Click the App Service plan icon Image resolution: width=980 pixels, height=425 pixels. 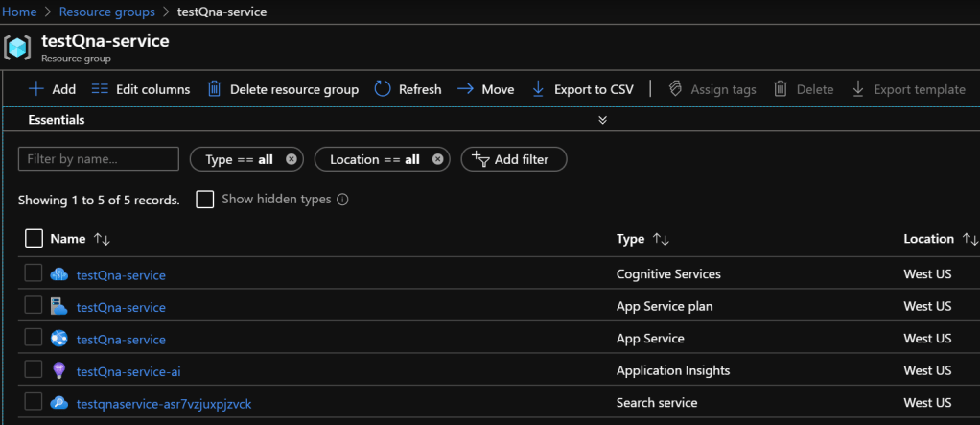point(59,307)
